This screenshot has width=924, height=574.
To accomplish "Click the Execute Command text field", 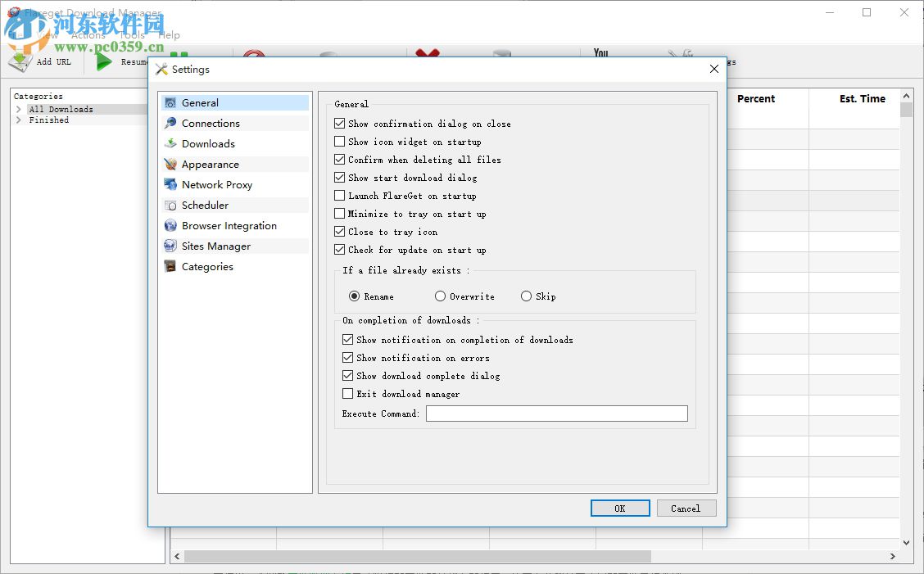I will point(556,414).
